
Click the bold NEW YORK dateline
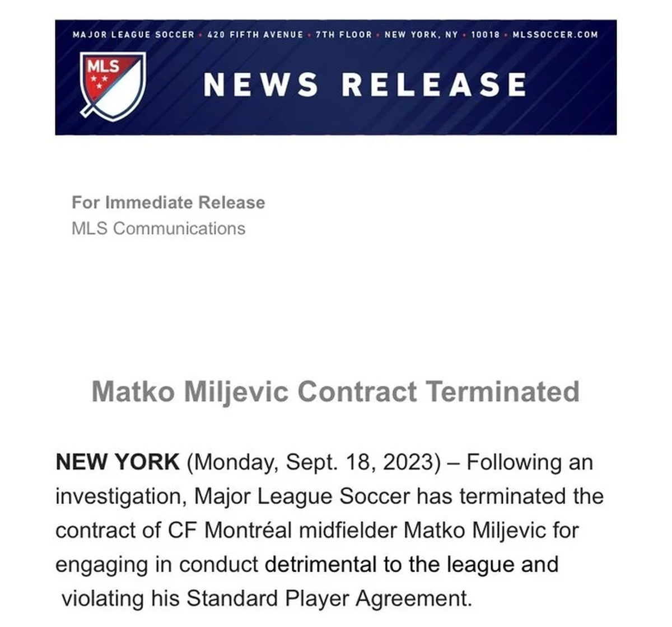pos(118,462)
